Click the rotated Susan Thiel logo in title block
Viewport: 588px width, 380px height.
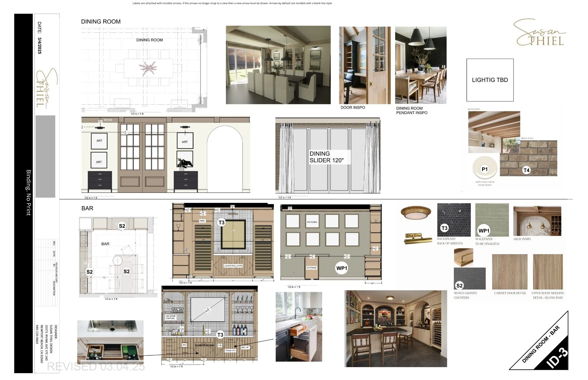click(46, 89)
